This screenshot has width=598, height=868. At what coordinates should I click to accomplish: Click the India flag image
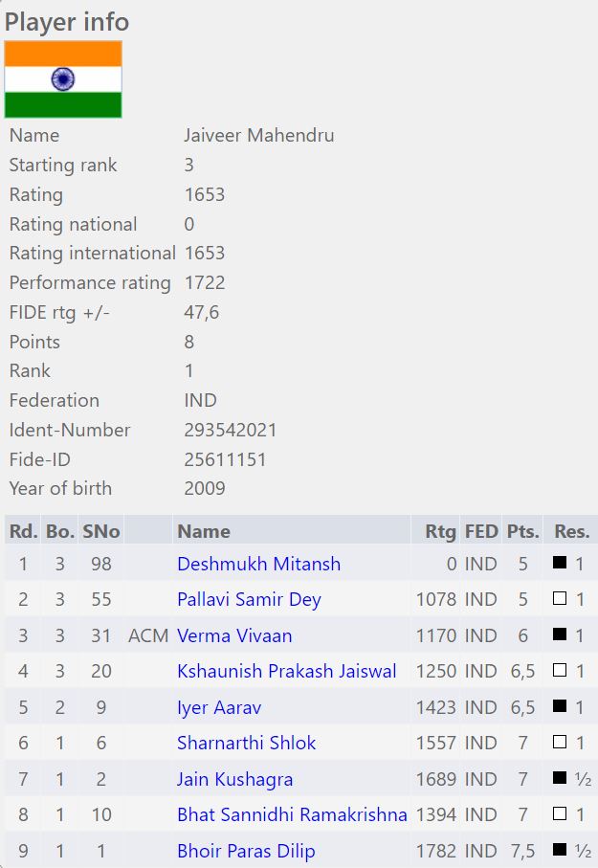click(x=63, y=79)
